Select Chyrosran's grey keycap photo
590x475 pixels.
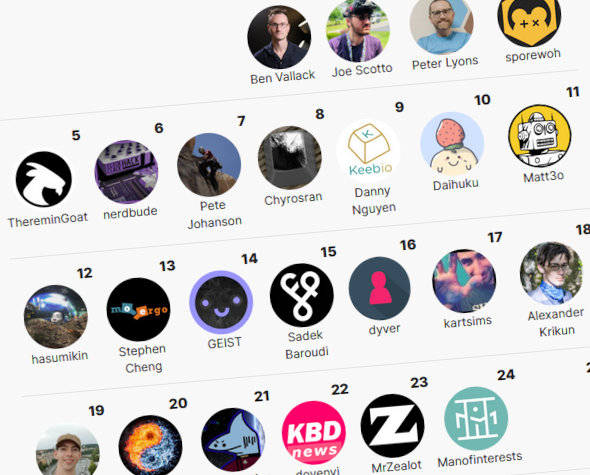[x=290, y=158]
